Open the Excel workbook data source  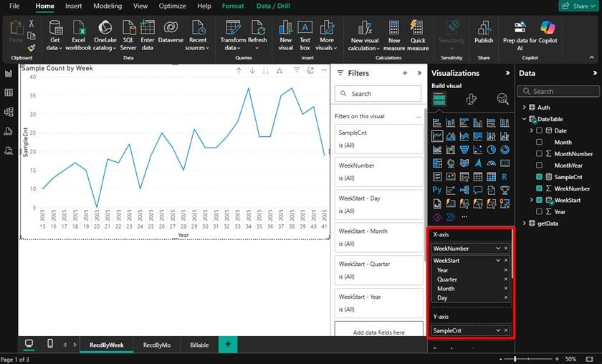click(79, 28)
